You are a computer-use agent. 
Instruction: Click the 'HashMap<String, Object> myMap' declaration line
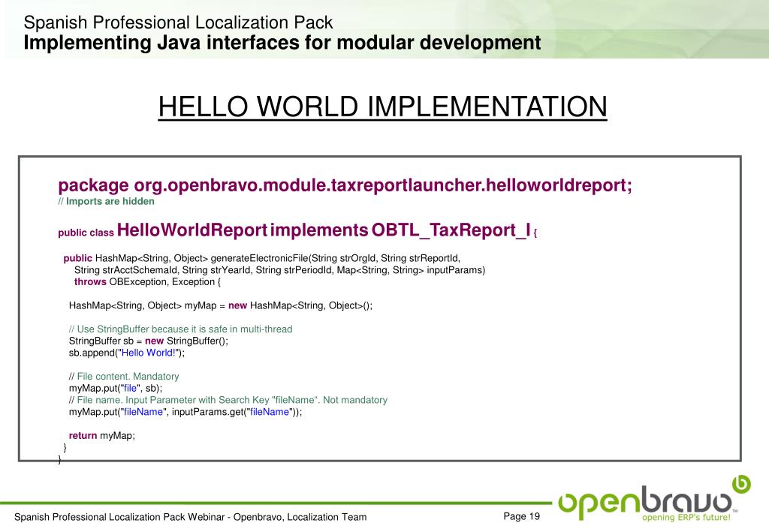(221, 305)
